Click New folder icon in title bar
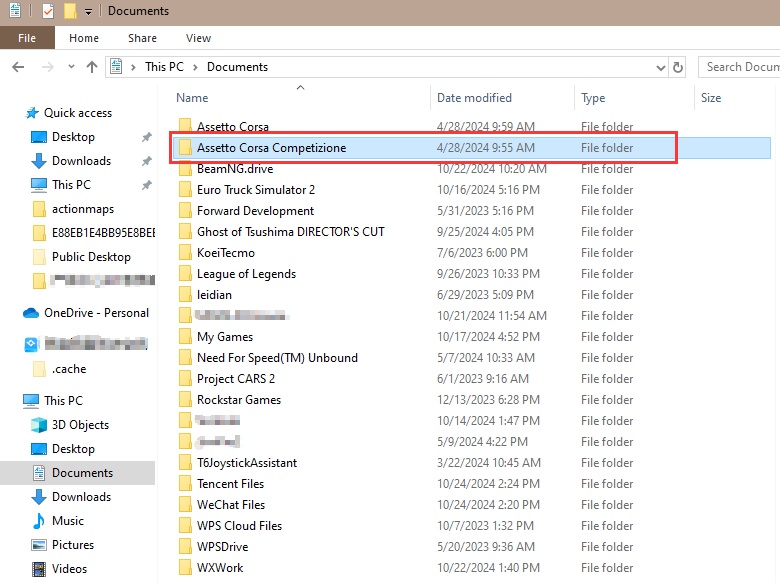 [70, 10]
